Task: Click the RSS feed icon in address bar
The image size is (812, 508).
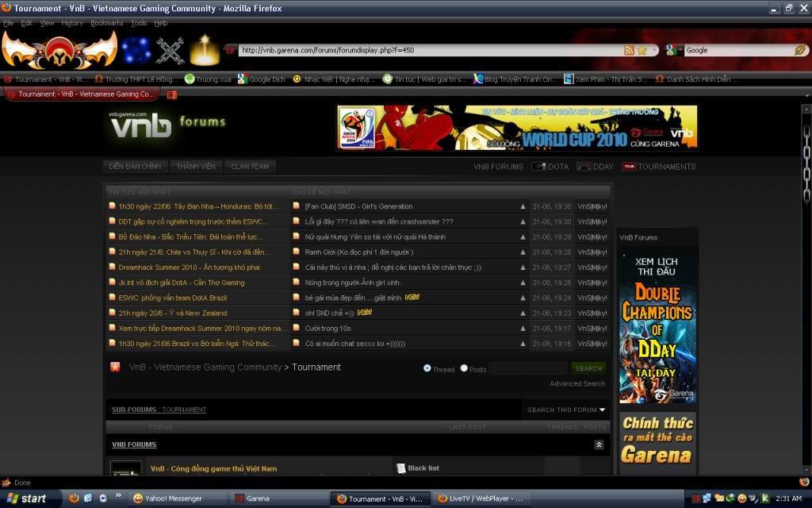Action: [x=629, y=50]
